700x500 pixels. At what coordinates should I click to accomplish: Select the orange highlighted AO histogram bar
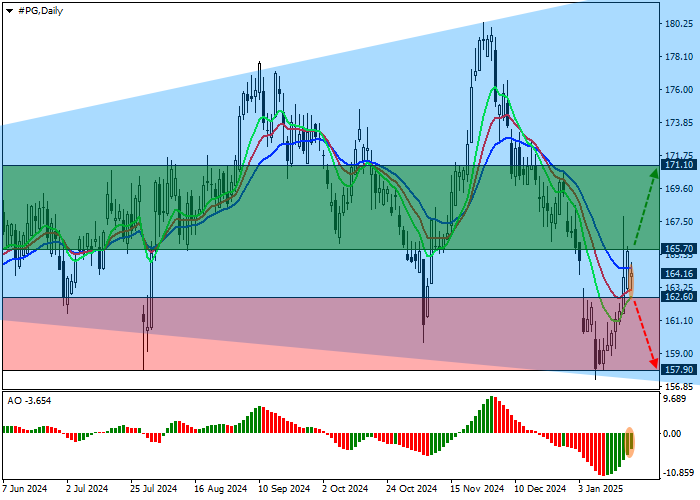coord(630,442)
